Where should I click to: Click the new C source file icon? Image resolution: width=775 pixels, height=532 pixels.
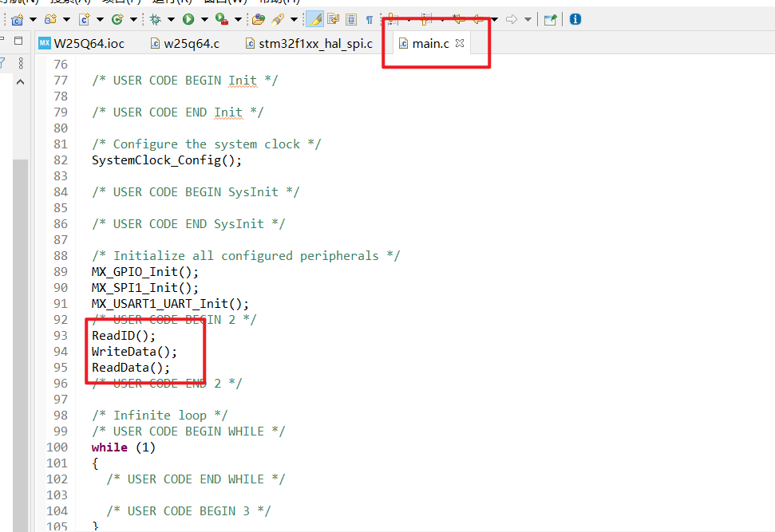84,20
